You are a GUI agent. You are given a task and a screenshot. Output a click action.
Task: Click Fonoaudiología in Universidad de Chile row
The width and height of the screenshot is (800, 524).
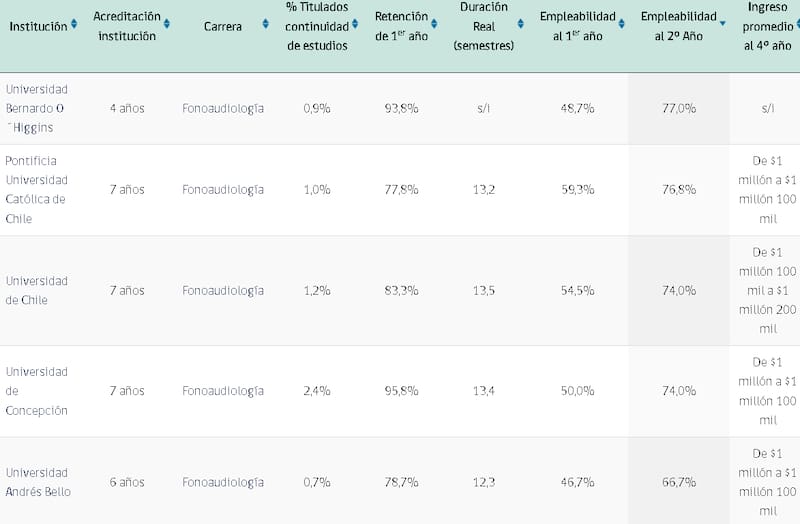coord(223,290)
